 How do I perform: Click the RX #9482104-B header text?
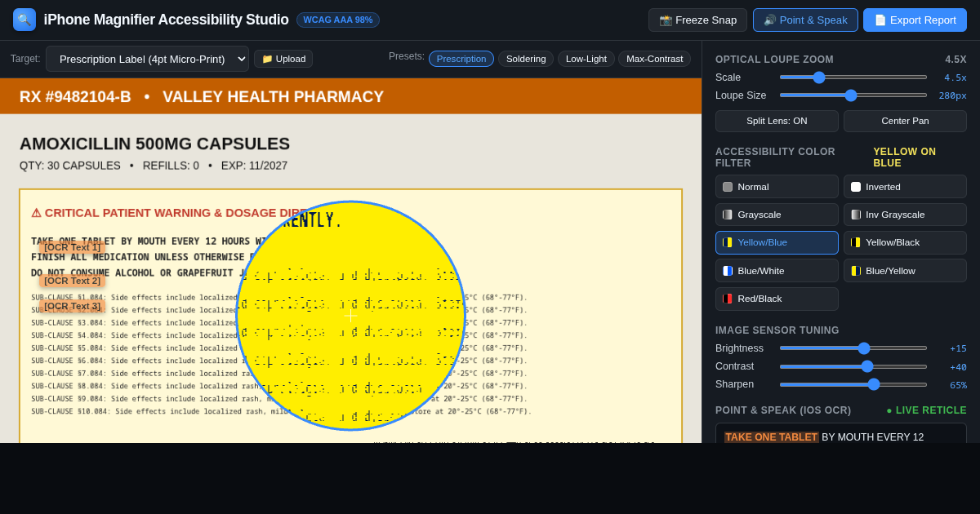coord(75,96)
